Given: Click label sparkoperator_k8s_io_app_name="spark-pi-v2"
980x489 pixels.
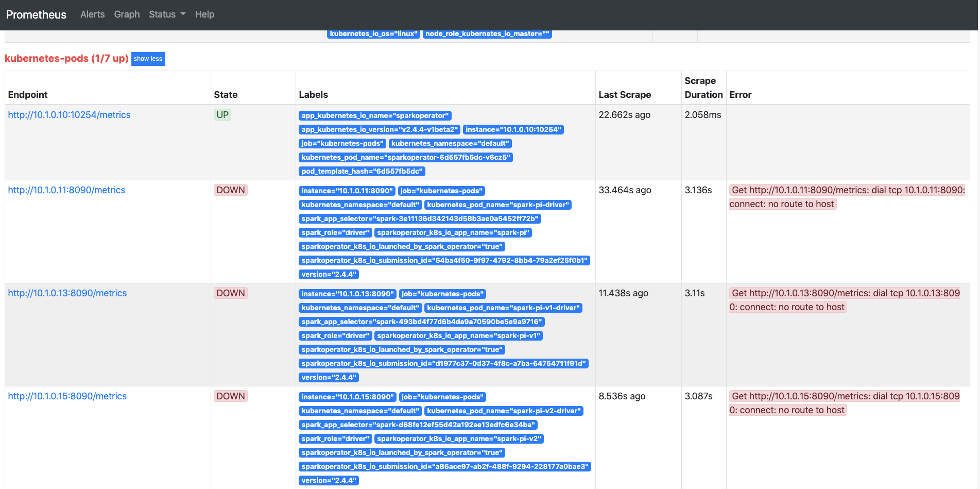Looking at the screenshot, I should tap(459, 439).
